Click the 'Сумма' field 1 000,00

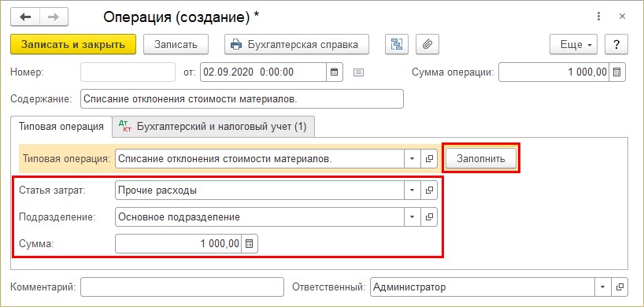[178, 244]
